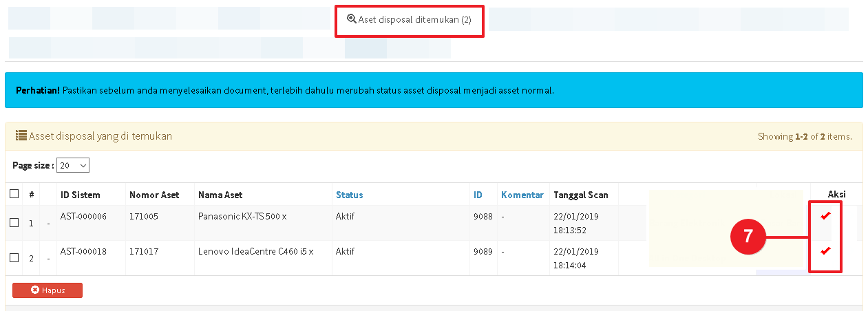
Task: Click the Nama Aset column header
Action: [220, 195]
